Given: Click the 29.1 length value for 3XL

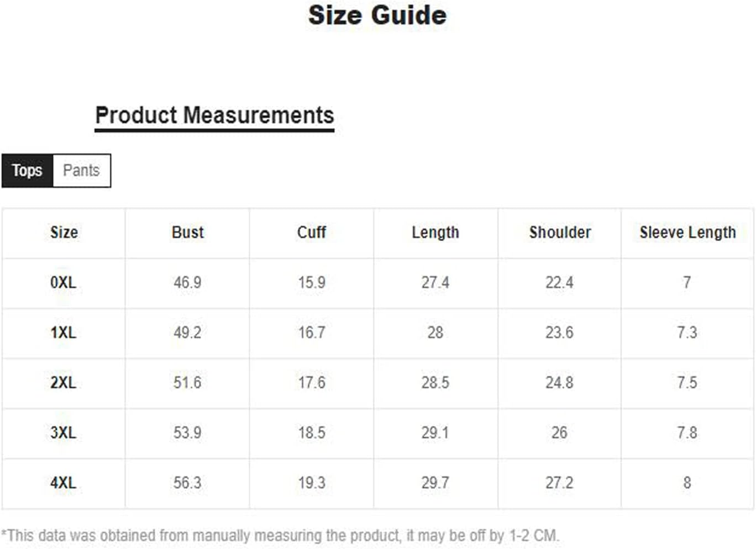Looking at the screenshot, I should coord(435,433).
